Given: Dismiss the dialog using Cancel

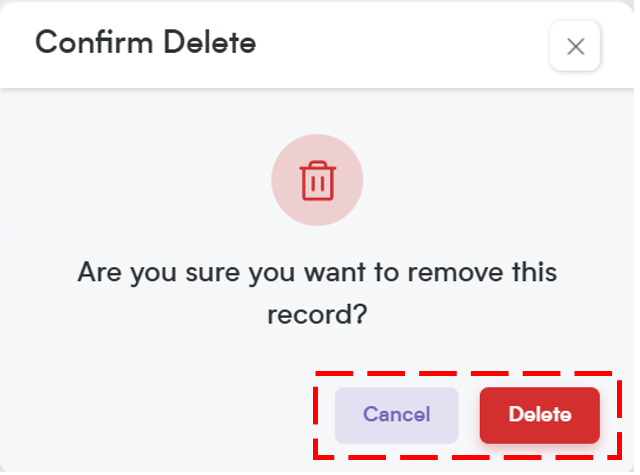Looking at the screenshot, I should 396,415.
